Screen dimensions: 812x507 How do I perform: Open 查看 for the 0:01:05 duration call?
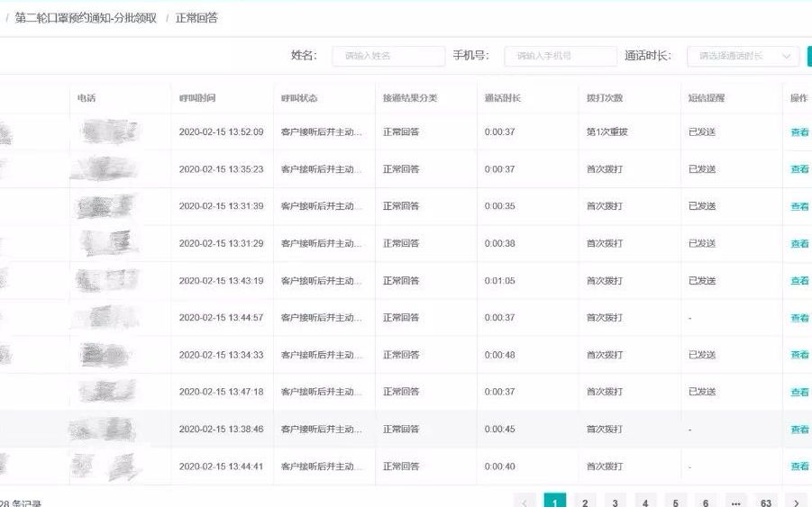click(x=799, y=281)
